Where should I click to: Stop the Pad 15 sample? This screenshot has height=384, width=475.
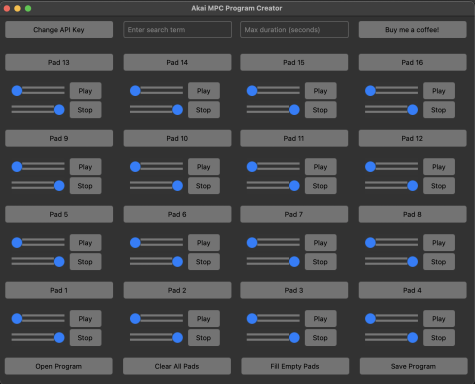coord(320,110)
